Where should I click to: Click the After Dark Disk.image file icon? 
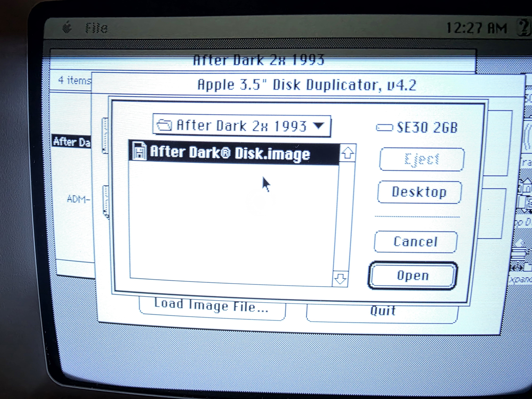click(x=140, y=151)
